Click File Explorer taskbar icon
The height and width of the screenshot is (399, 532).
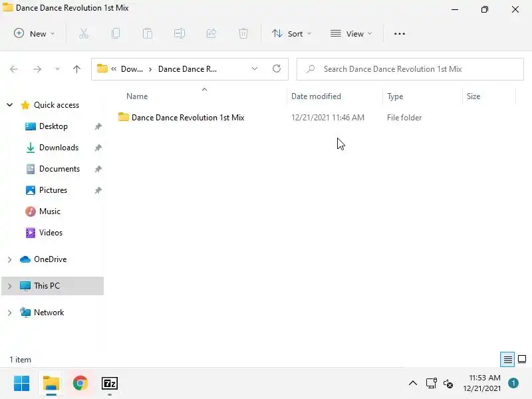tap(51, 384)
